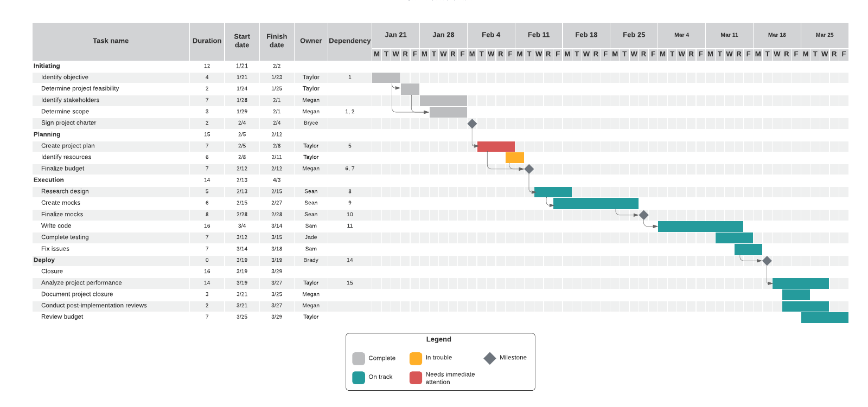Select the teal Research design bar
This screenshot has width=868, height=407.
tap(553, 192)
